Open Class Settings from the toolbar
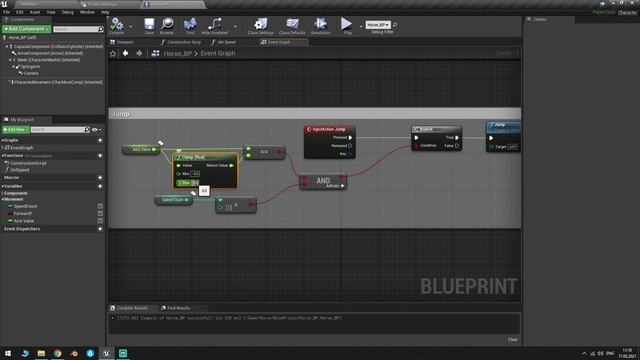Image resolution: width=640 pixels, height=360 pixels. pyautogui.click(x=260, y=24)
